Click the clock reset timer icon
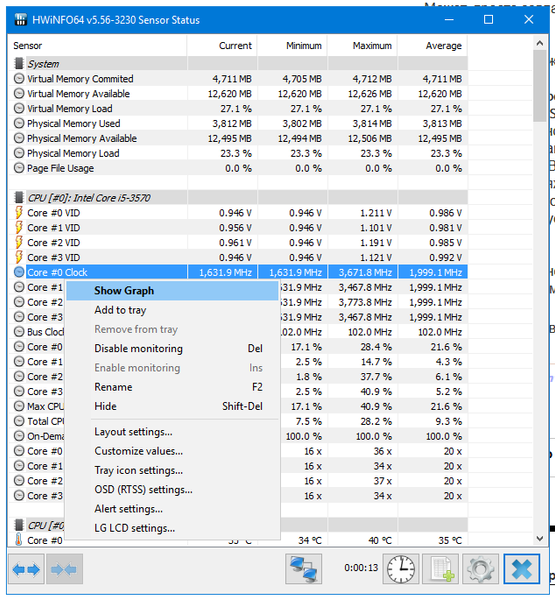The width and height of the screenshot is (555, 600). coord(401,569)
